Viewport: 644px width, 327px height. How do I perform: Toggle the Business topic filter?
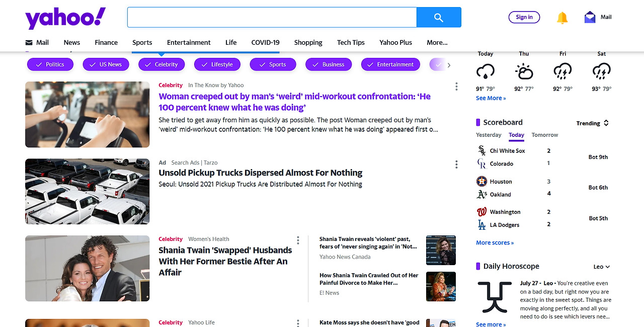(x=329, y=64)
